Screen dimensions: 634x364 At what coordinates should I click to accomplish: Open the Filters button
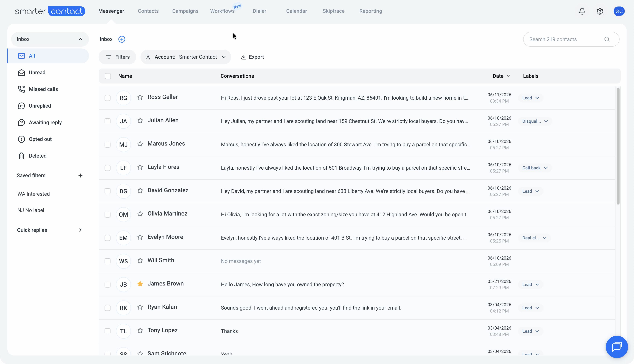(117, 57)
